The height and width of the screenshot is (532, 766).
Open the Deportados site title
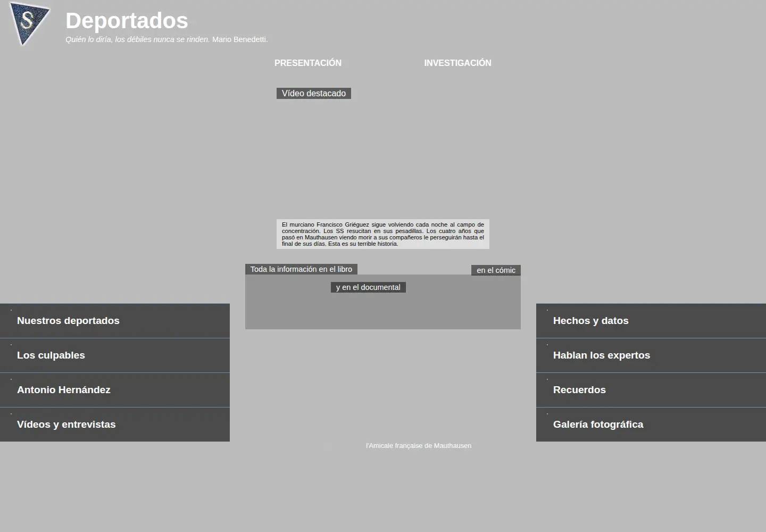coord(127,21)
